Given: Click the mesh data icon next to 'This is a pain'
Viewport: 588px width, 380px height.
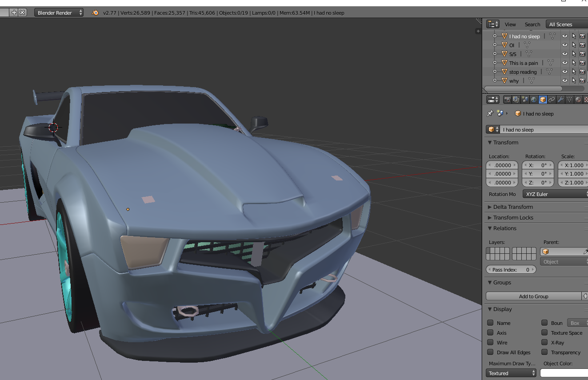Looking at the screenshot, I should click(551, 63).
